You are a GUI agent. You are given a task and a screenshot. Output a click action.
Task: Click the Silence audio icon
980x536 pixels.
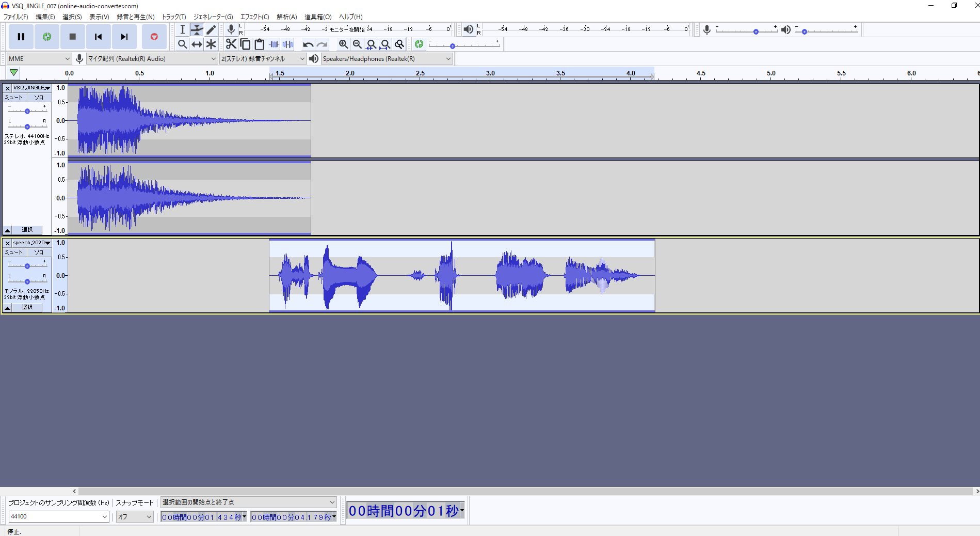288,44
